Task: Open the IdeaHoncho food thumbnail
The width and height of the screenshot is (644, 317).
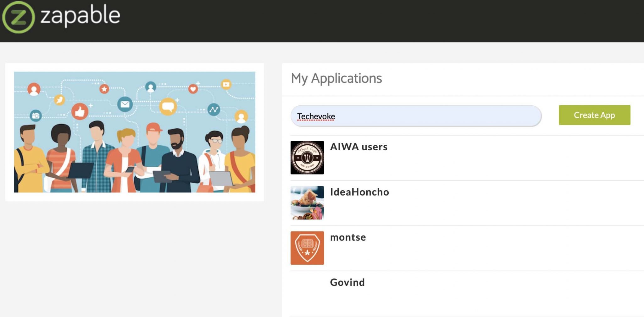Action: (307, 203)
